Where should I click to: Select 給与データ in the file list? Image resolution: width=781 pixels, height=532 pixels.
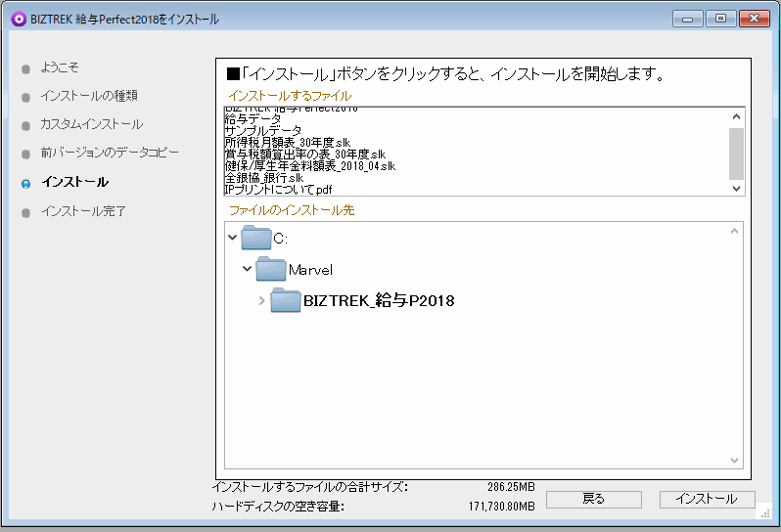pos(251,118)
